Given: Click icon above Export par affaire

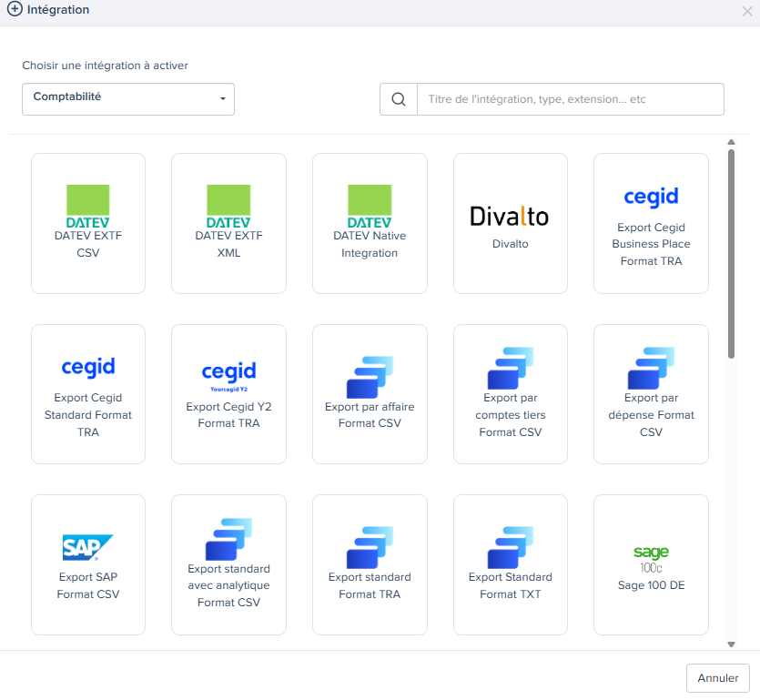Looking at the screenshot, I should [370, 377].
